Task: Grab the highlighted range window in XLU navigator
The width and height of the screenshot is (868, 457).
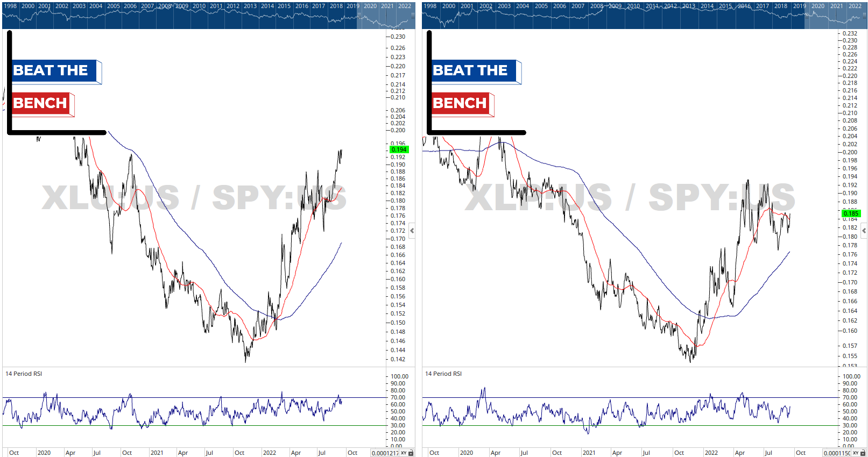Action: (386, 16)
